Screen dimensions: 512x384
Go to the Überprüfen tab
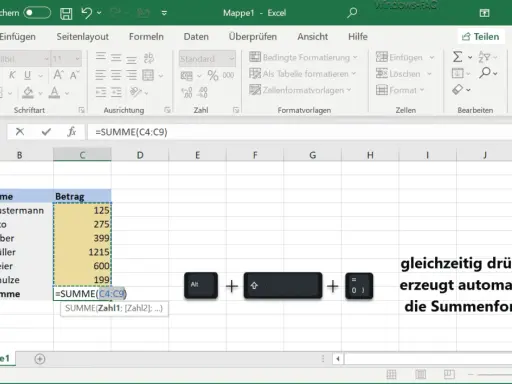pyautogui.click(x=253, y=37)
